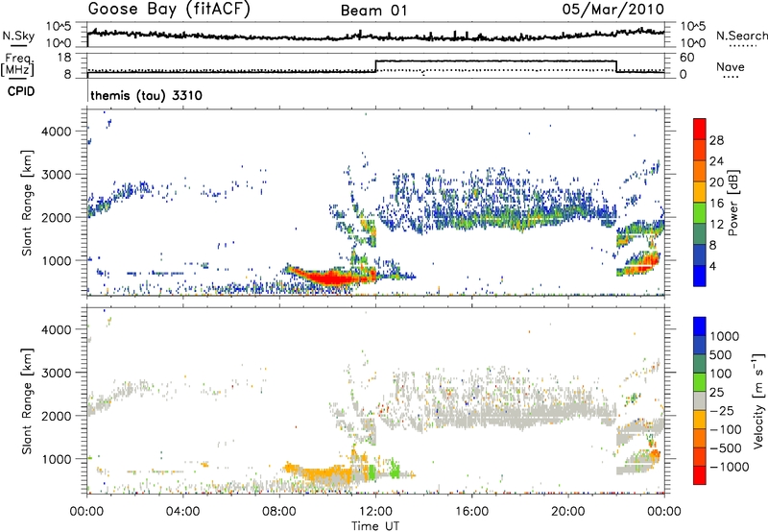Click the 'Power [dB]' colorbar label
Viewport: 768px width, 532px height.
(x=732, y=203)
